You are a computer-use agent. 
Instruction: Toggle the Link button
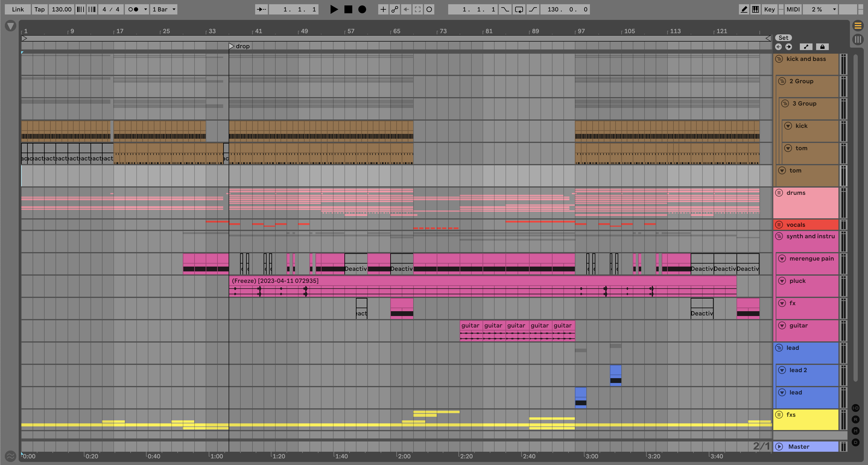tap(17, 9)
